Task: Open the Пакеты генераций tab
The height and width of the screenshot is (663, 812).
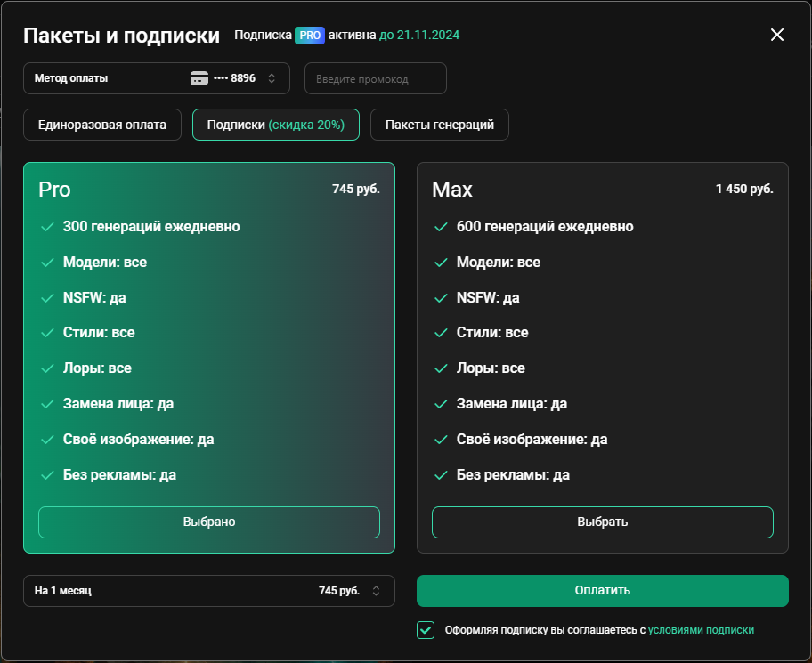Action: [x=440, y=125]
